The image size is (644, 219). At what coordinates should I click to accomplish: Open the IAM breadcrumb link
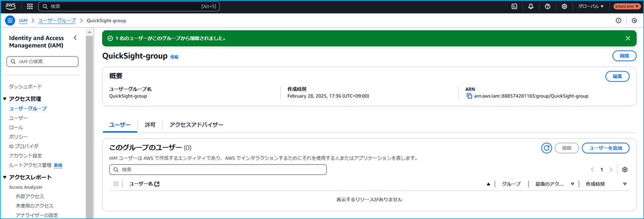23,21
